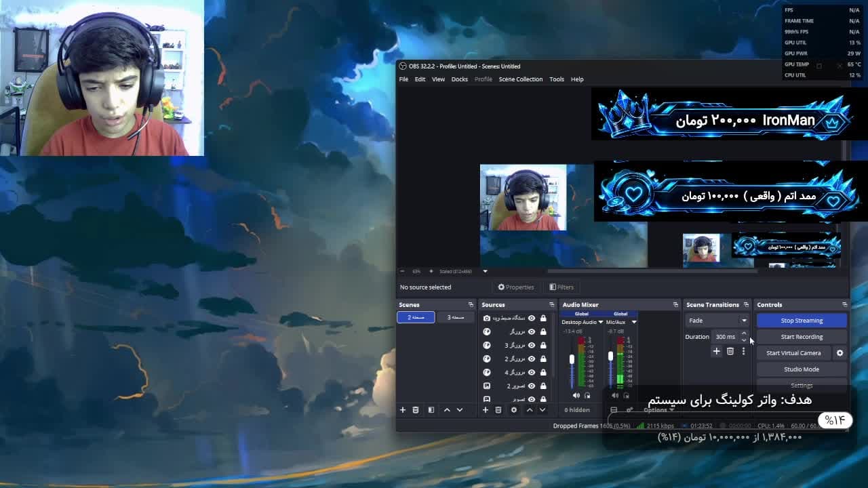Float the Sources dock with popout icon

click(x=551, y=305)
